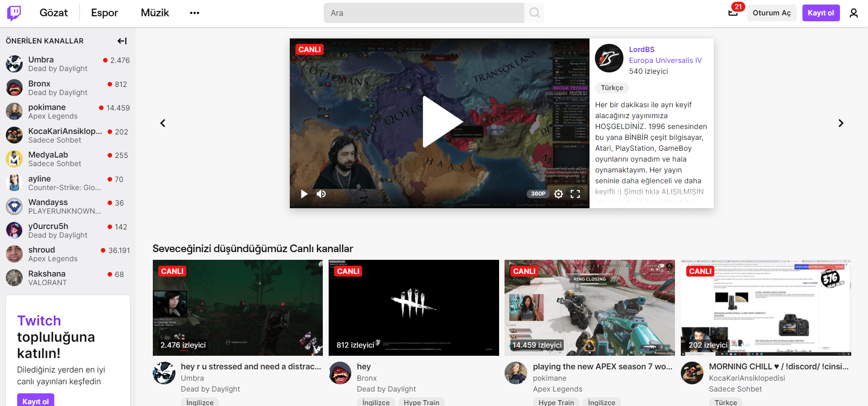868x406 pixels.
Task: Go to previous featured stream in carousel
Action: pyautogui.click(x=163, y=123)
